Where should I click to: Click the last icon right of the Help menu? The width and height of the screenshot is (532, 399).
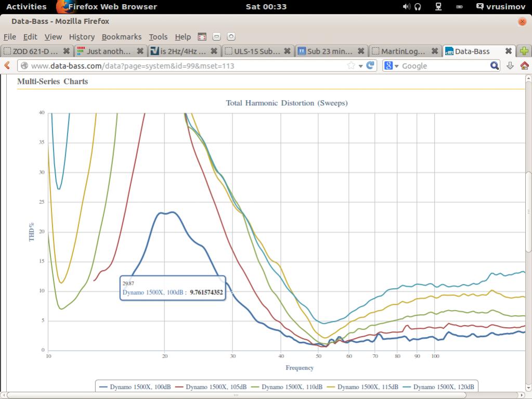[231, 36]
